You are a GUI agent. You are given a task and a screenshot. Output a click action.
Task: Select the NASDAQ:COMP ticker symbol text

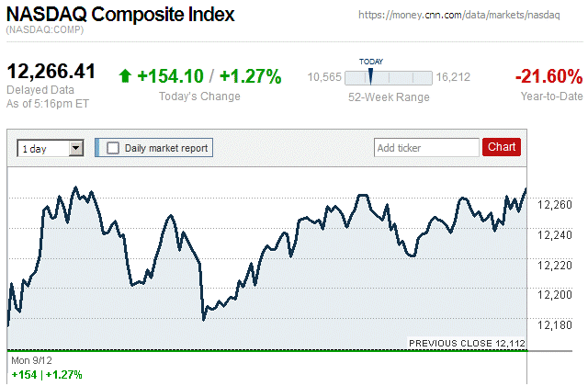[44, 31]
